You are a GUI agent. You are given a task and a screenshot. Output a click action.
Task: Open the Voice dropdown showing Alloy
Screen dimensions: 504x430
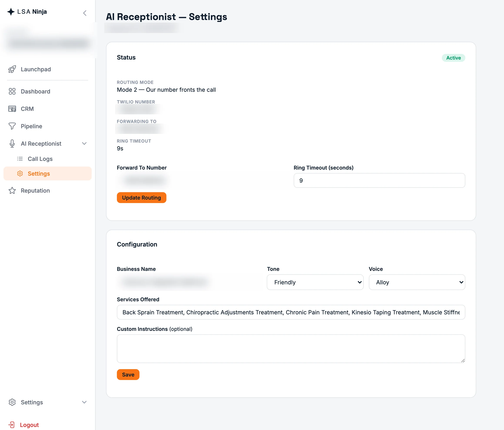click(x=417, y=282)
